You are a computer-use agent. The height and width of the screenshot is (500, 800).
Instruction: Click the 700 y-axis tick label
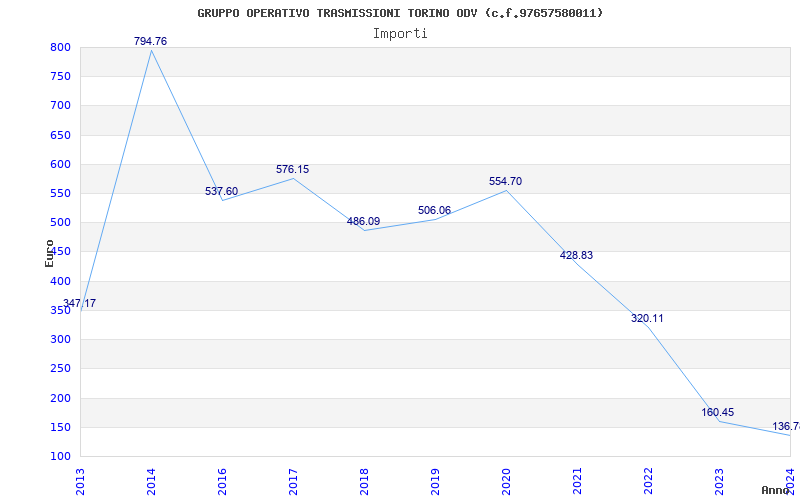point(60,106)
